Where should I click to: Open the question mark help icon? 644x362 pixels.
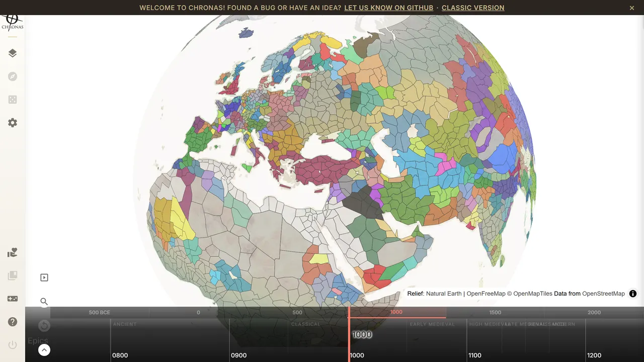coord(13,322)
